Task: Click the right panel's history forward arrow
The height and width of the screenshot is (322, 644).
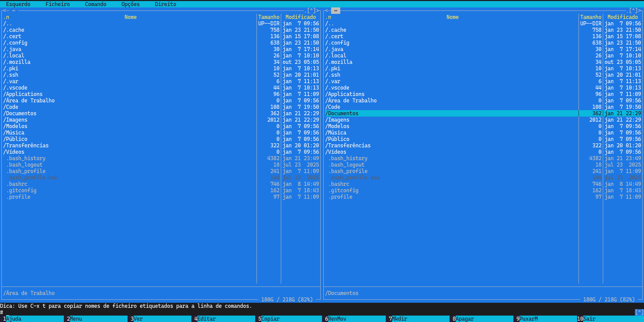Action: [640, 10]
